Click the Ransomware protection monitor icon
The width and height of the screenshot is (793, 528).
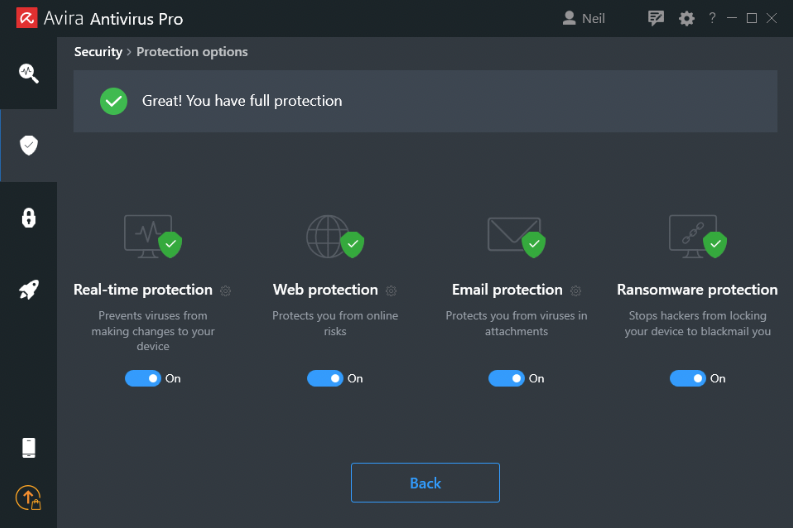[698, 236]
